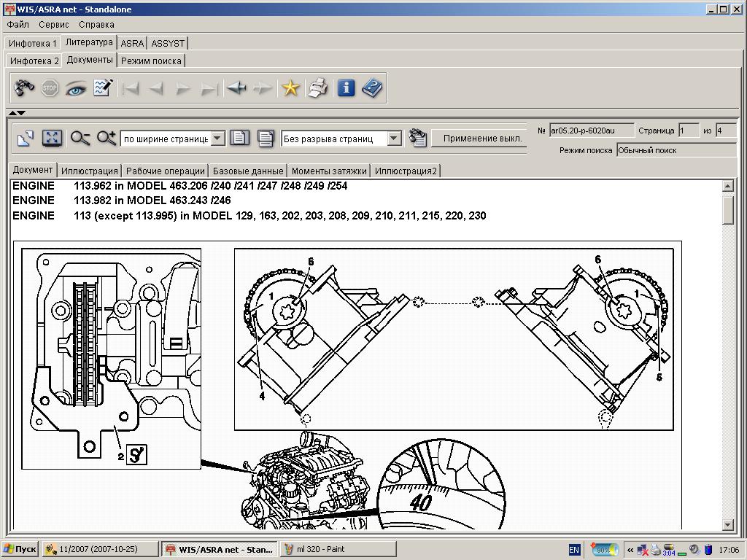Image resolution: width=747 pixels, height=560 pixels.
Task: Click the binoculars search icon
Action: tap(24, 88)
